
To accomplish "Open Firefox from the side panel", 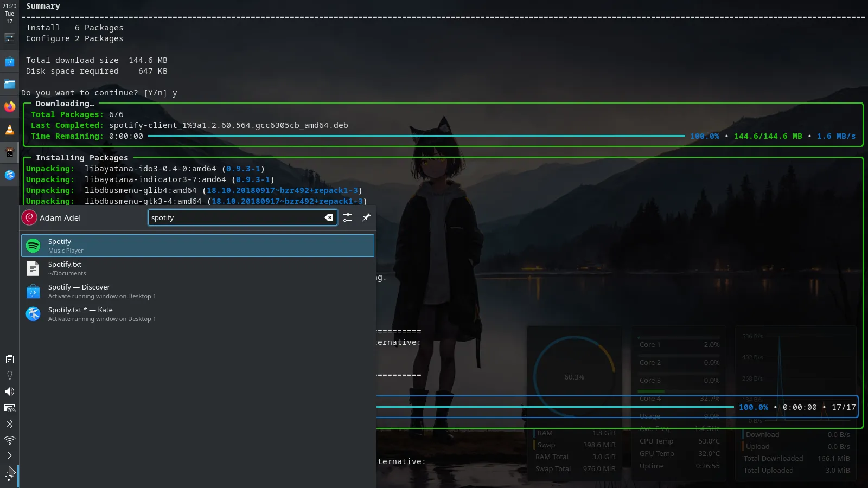I will (9, 107).
